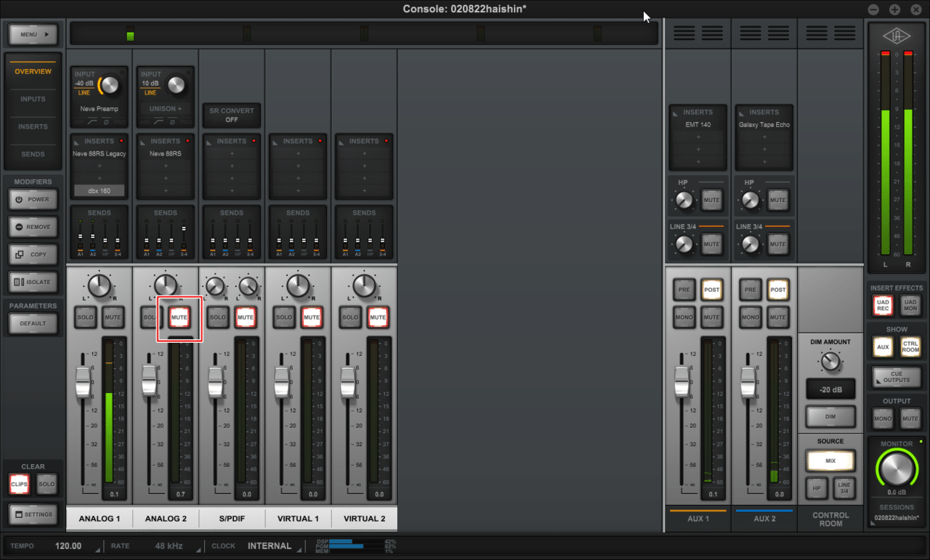Image resolution: width=930 pixels, height=560 pixels.
Task: Open the dbx 160 insert slot
Action: [100, 191]
